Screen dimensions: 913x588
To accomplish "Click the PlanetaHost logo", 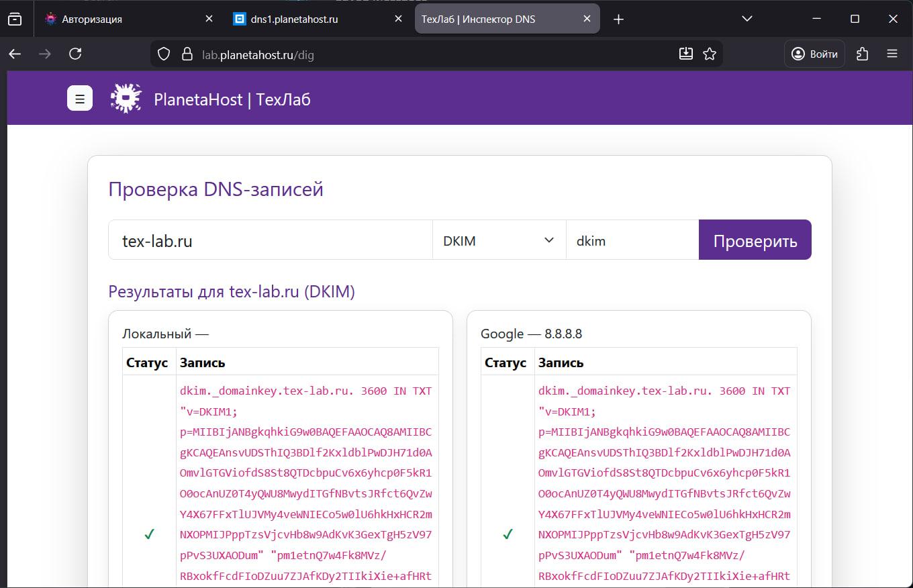I will coord(126,97).
